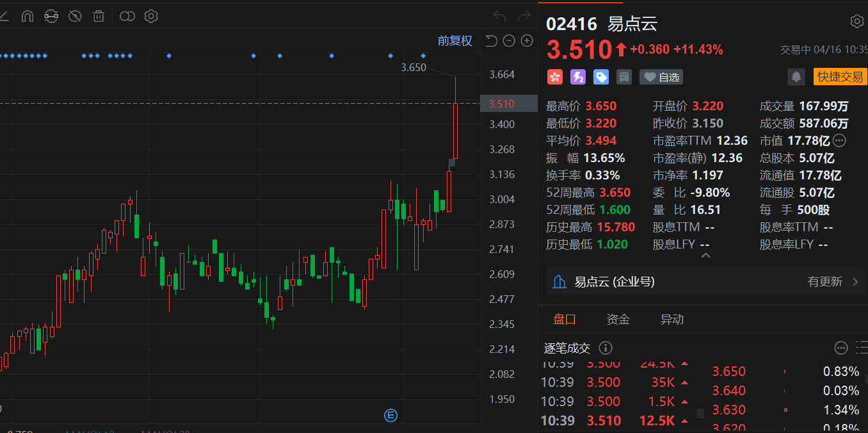Image resolution: width=868 pixels, height=433 pixels.
Task: Click the hide drawings eye icon
Action: pyautogui.click(x=75, y=16)
